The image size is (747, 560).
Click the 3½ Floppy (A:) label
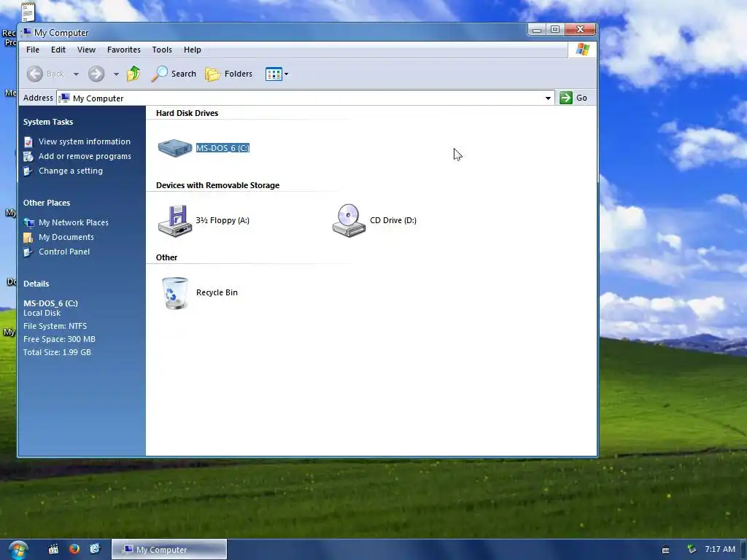[222, 220]
